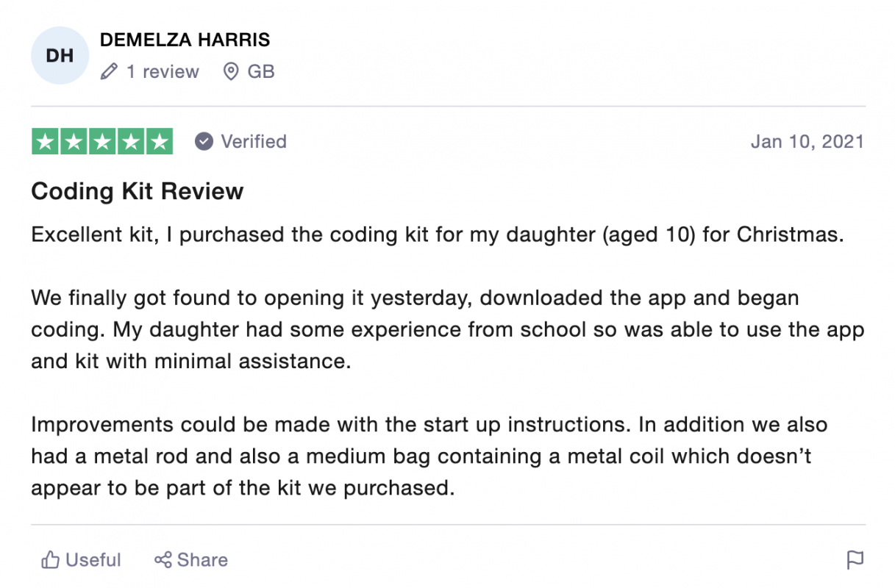Open the "Coding Kit Review" title

coord(138,191)
